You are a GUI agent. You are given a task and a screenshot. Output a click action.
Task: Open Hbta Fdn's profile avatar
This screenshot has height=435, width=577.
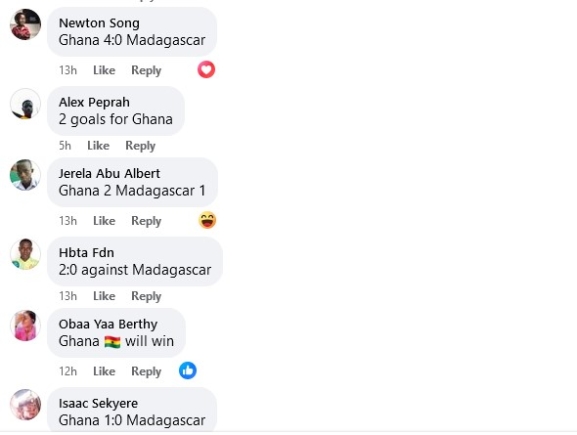click(x=25, y=254)
